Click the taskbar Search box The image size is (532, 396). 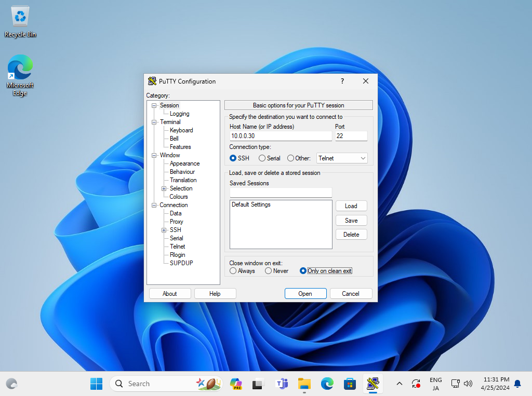coord(166,384)
